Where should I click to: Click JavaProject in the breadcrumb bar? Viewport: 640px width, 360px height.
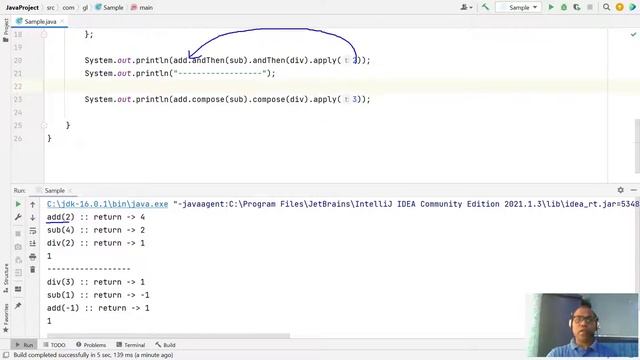click(22, 7)
